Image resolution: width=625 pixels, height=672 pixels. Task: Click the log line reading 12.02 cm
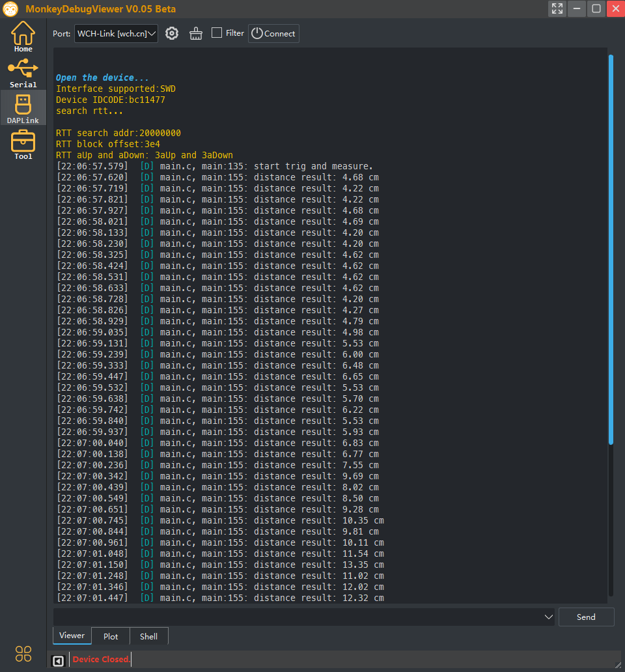(220, 587)
